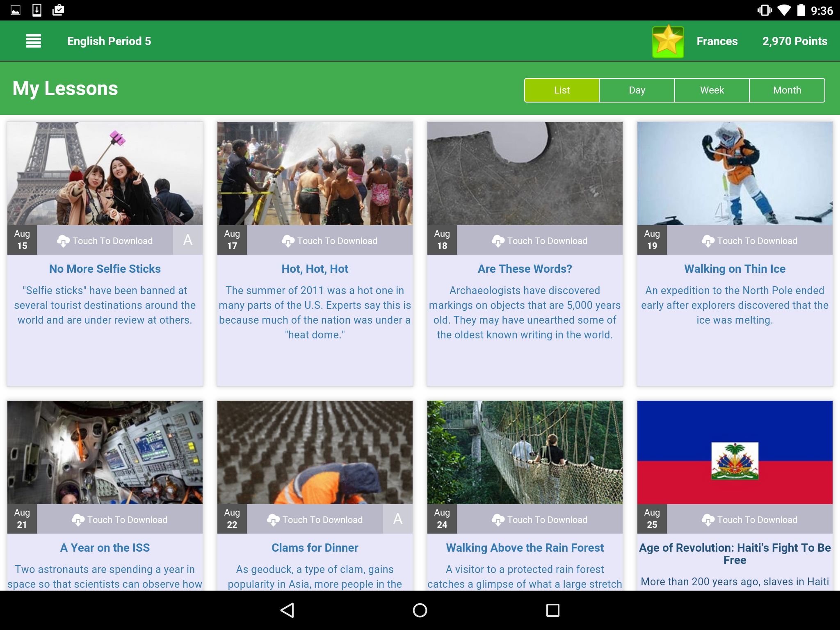Tap the Android back navigation button
Screen dimensions: 840x630
287,610
